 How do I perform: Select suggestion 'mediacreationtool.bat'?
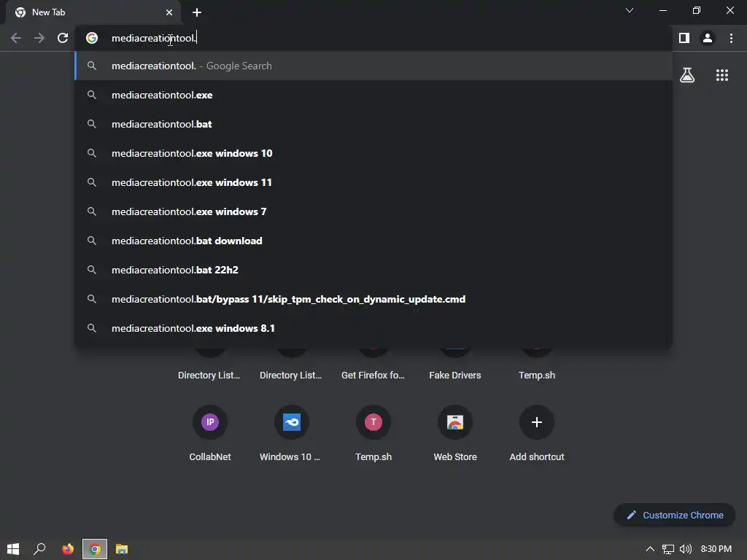(x=373, y=124)
